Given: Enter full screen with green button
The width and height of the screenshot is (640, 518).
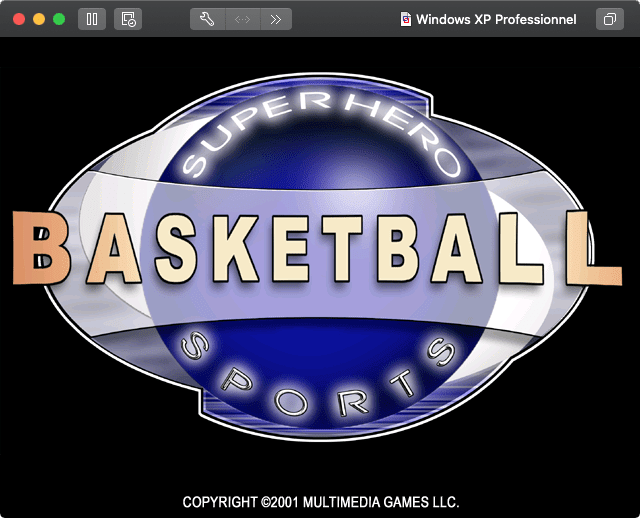Looking at the screenshot, I should tap(59, 19).
